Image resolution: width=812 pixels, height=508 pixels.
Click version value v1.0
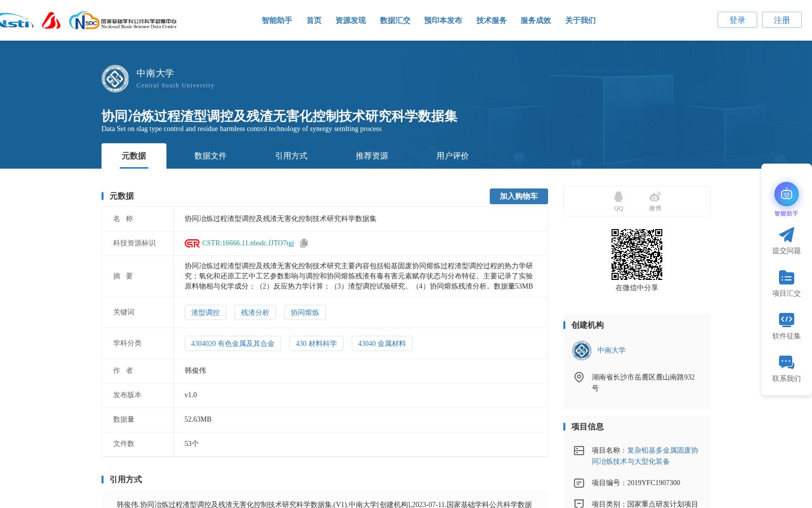tap(191, 395)
